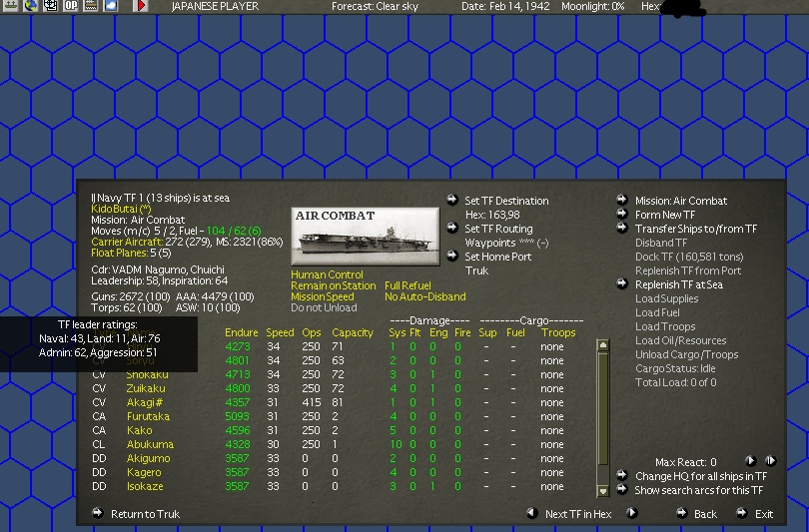Click the Exit arrow icon
Screen dimensions: 809x532
[x=742, y=512]
